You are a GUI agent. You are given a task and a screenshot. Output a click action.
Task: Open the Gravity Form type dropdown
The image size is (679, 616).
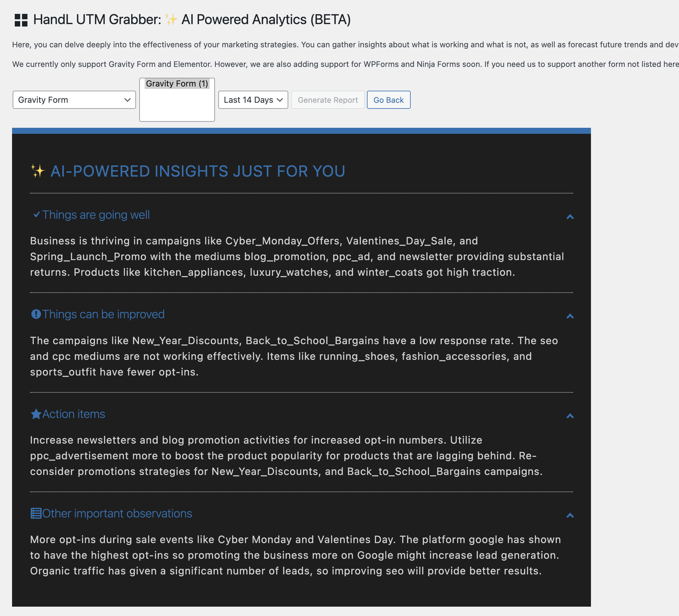pyautogui.click(x=74, y=100)
